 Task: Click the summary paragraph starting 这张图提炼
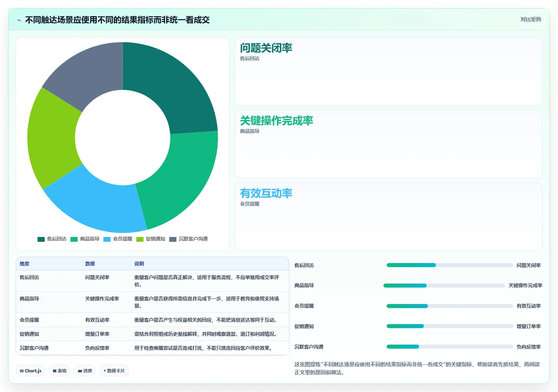coord(417,368)
